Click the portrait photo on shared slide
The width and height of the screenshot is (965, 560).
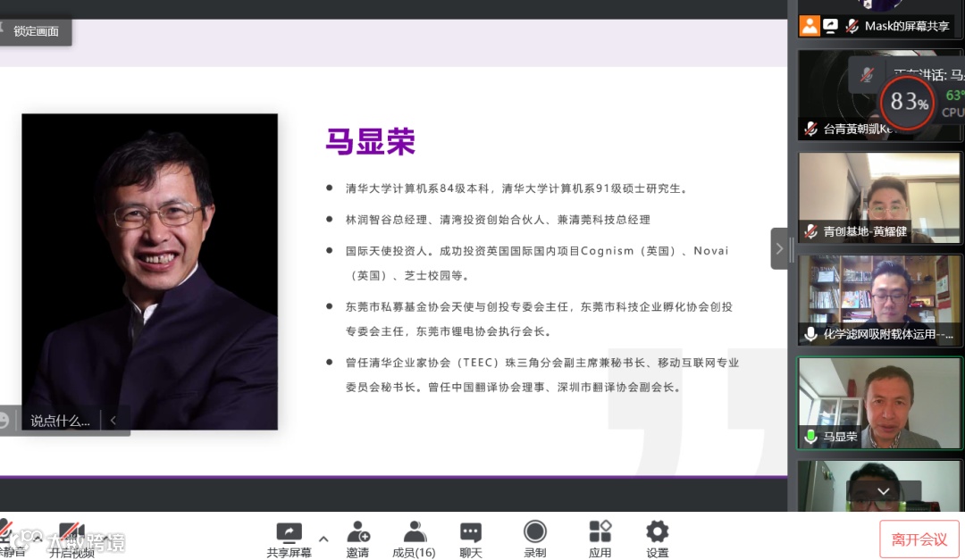(x=149, y=272)
